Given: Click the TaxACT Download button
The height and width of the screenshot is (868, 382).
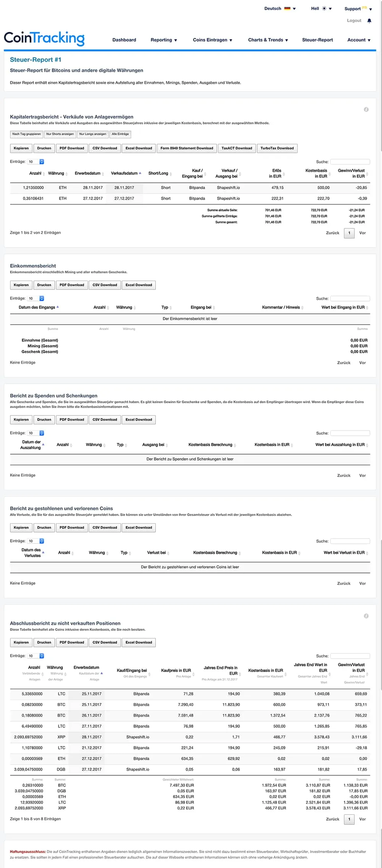Looking at the screenshot, I should tap(237, 148).
